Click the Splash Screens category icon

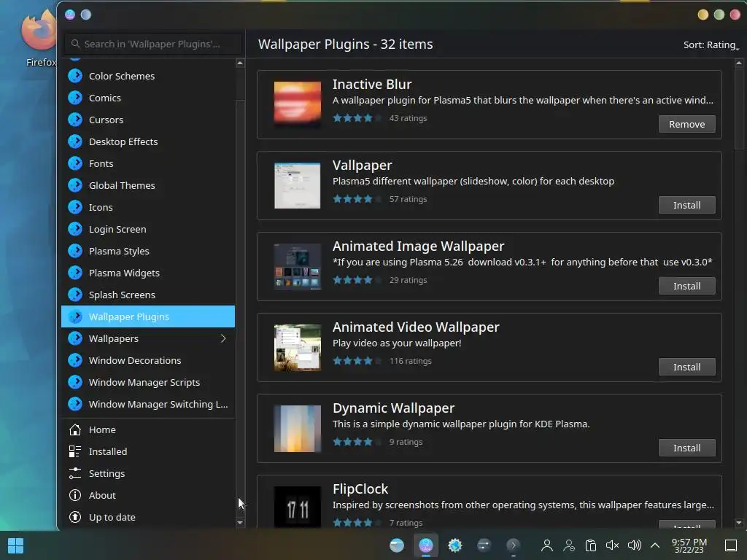click(x=75, y=295)
